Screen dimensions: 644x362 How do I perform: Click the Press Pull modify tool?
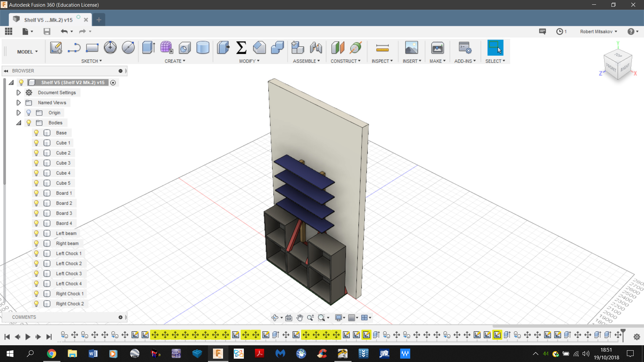point(223,48)
